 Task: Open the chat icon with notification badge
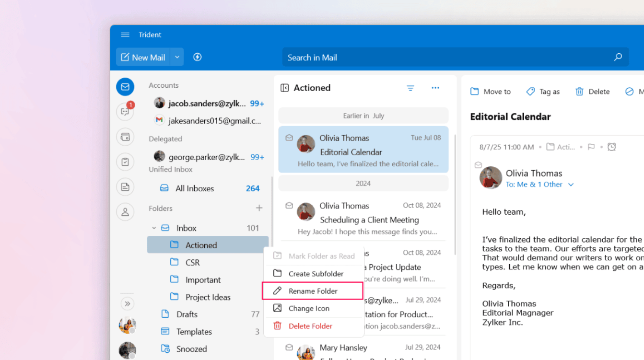(x=125, y=112)
